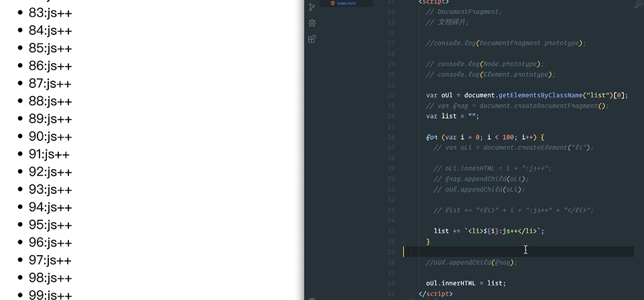The width and height of the screenshot is (644, 300).
Task: Click the commented createElement("li") line
Action: pos(513,148)
